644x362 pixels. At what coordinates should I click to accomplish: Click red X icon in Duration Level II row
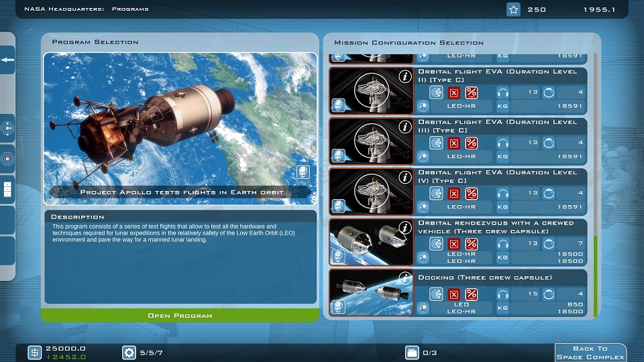click(x=454, y=93)
